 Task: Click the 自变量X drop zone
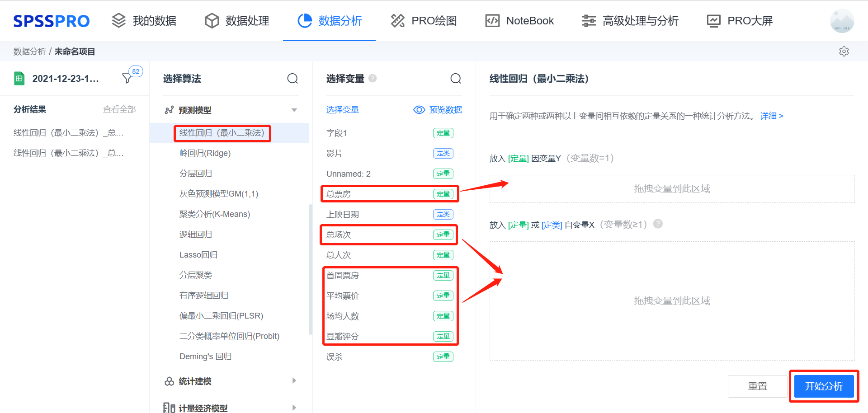[x=672, y=301]
